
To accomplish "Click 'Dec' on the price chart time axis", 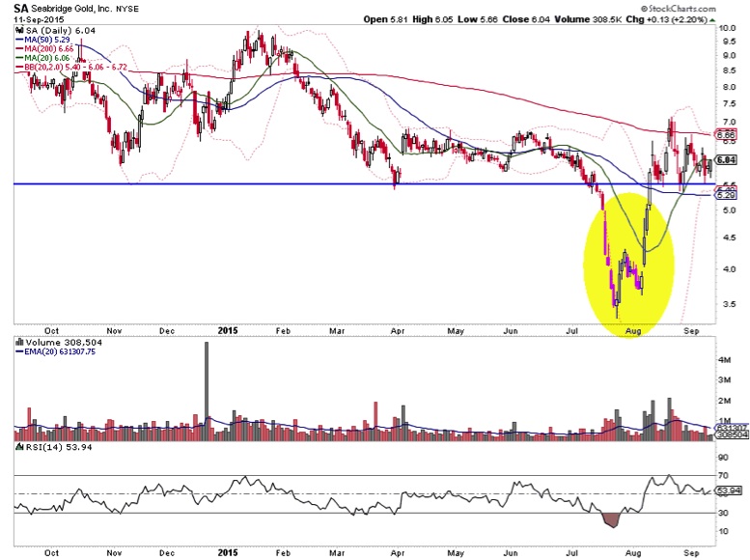I will 167,331.
